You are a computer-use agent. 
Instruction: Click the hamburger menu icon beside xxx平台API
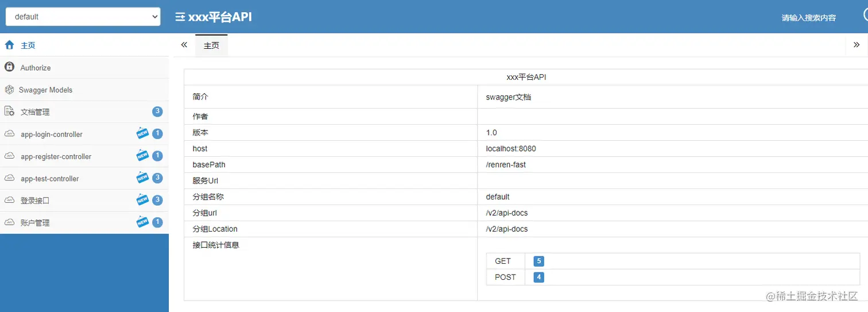180,17
